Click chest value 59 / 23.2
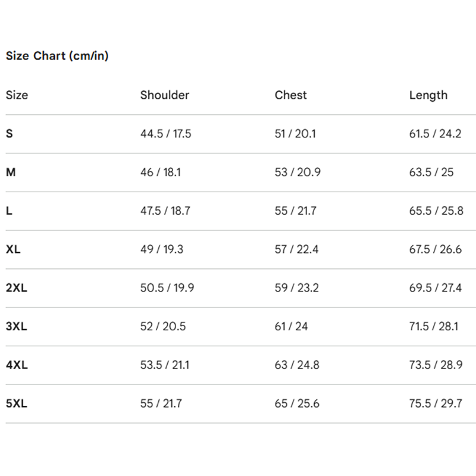The image size is (476, 476). pyautogui.click(x=297, y=288)
